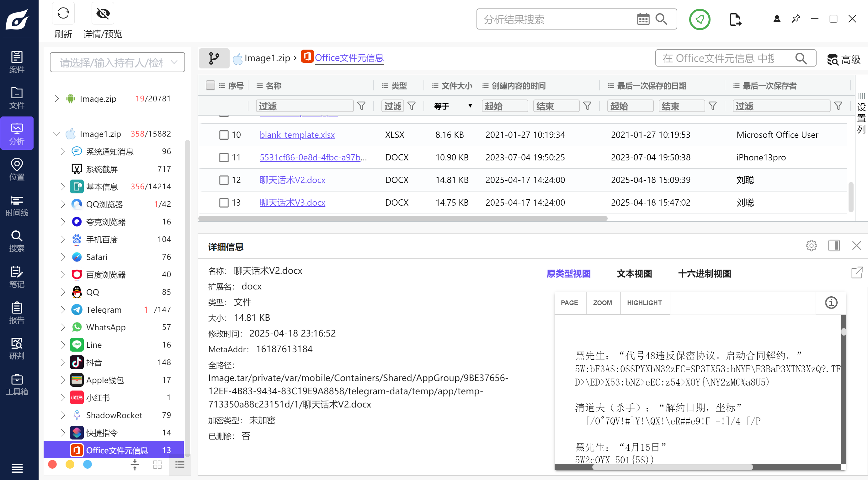This screenshot has height=480, width=868.
Task: Expand the Telegram node
Action: [x=63, y=310]
